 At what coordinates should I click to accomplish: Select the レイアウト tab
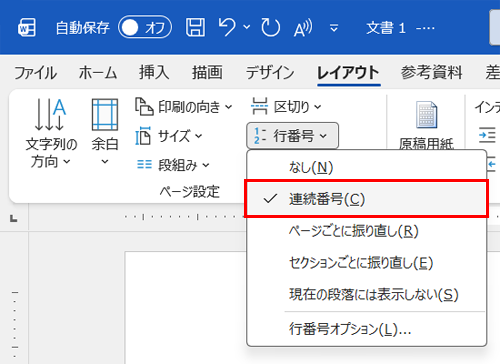tap(348, 73)
